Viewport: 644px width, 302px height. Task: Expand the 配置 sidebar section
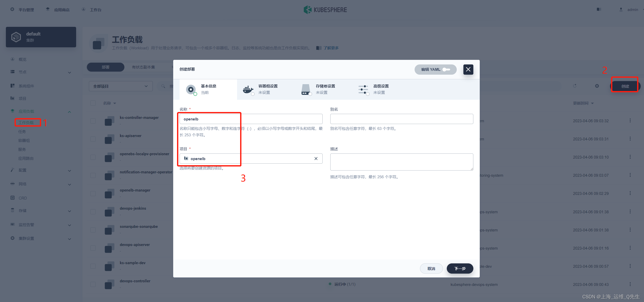(41, 170)
